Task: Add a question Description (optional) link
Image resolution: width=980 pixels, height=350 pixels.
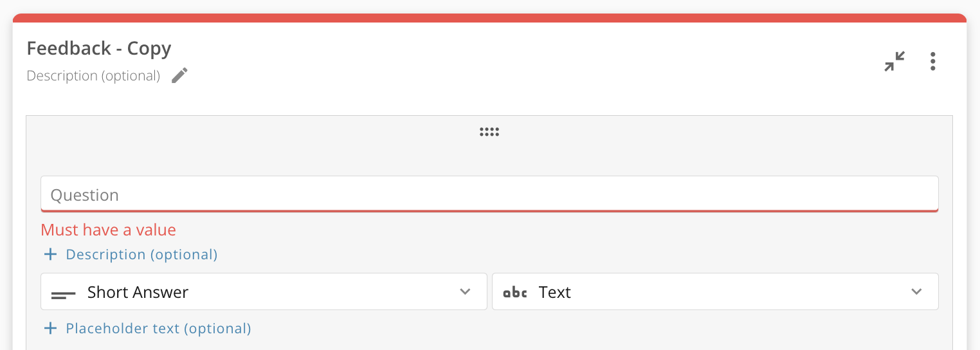Action: [x=141, y=255]
